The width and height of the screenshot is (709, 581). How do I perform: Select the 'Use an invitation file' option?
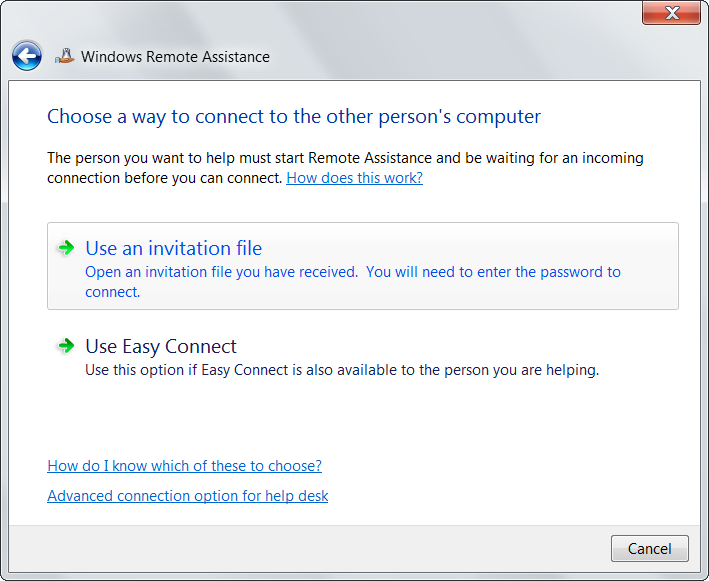coord(173,248)
